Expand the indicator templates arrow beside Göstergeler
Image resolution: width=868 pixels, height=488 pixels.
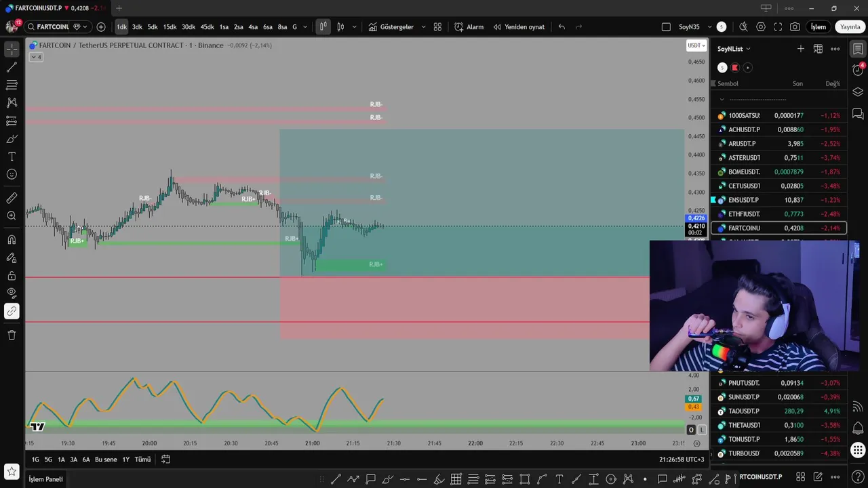point(423,27)
